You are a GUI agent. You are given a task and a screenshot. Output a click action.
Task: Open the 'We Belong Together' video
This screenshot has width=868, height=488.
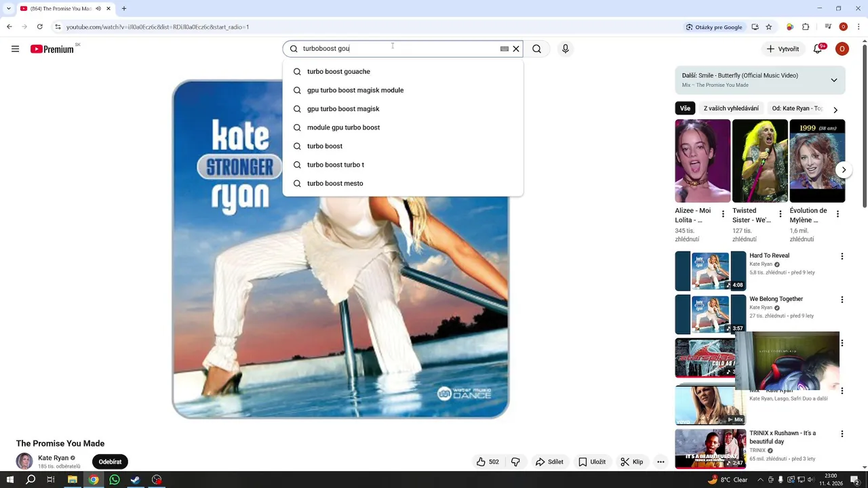pos(711,314)
